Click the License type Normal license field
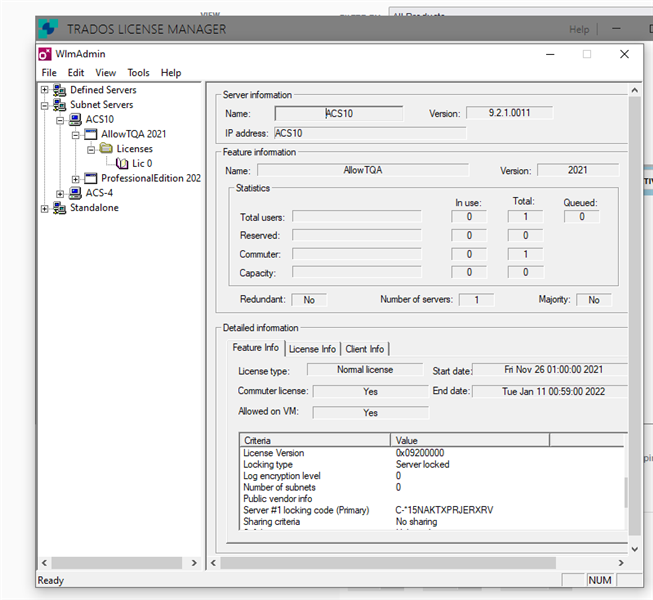Viewport: 653px width, 600px height. [x=365, y=370]
